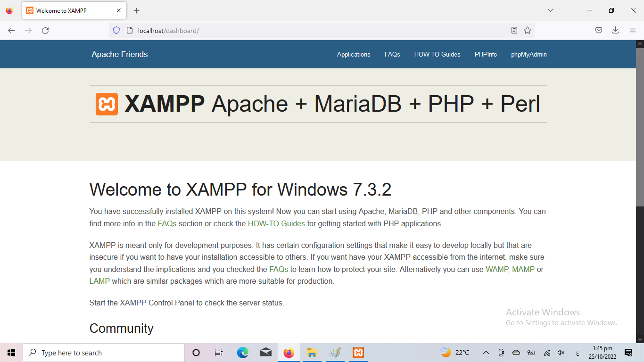The image size is (644, 362).
Task: Click the page vertical scrollbar thumb
Action: pyautogui.click(x=640, y=127)
